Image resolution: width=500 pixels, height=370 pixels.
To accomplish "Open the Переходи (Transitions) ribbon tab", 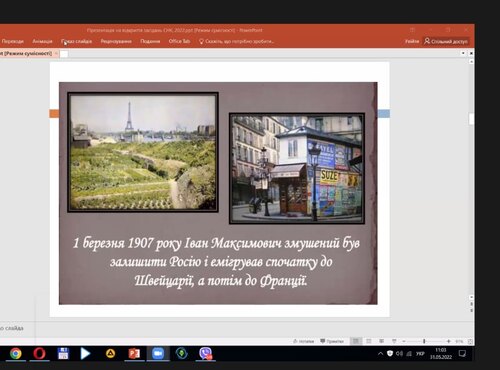I will [13, 41].
